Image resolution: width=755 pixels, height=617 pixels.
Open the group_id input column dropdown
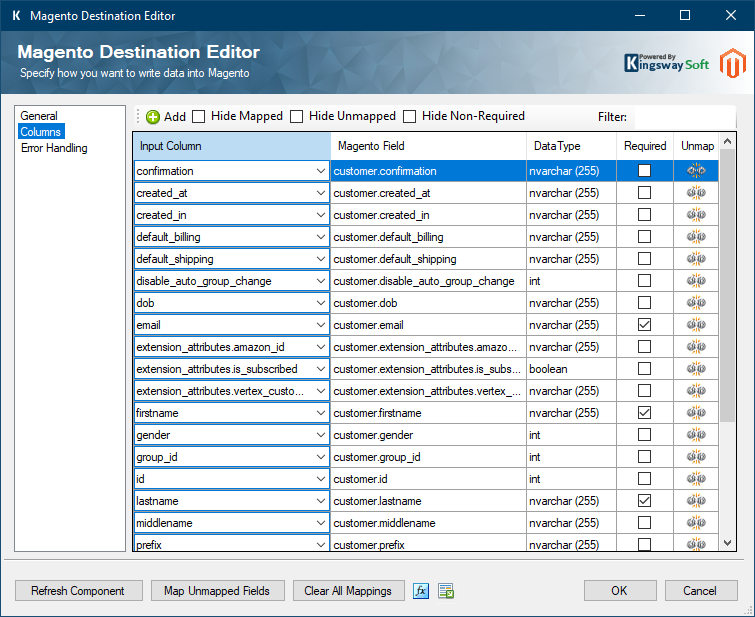[321, 457]
